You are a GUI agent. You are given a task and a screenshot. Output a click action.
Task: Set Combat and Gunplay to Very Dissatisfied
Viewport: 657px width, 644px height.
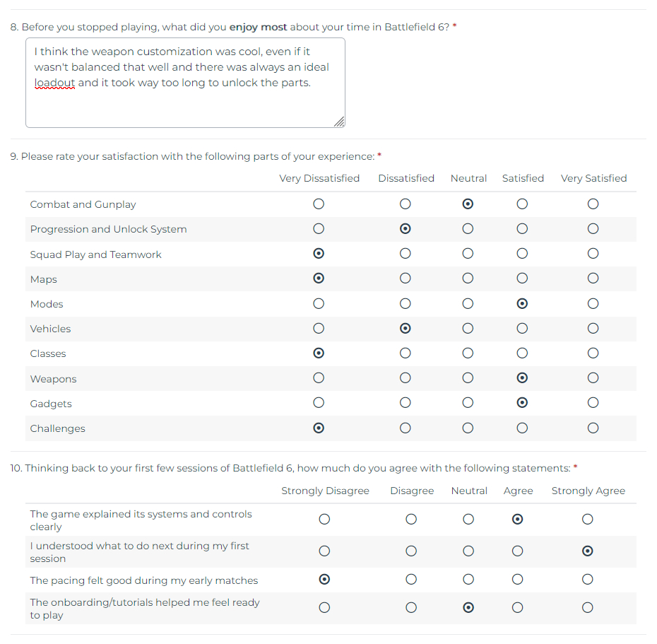(x=319, y=204)
